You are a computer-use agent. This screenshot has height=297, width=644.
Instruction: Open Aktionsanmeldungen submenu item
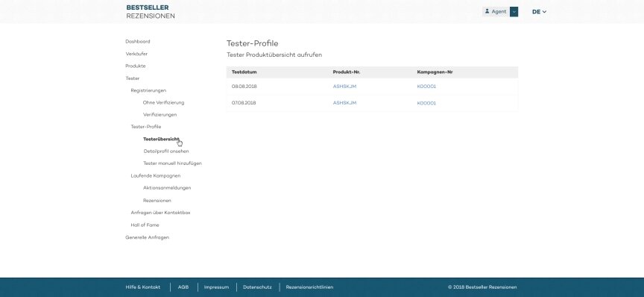[167, 188]
